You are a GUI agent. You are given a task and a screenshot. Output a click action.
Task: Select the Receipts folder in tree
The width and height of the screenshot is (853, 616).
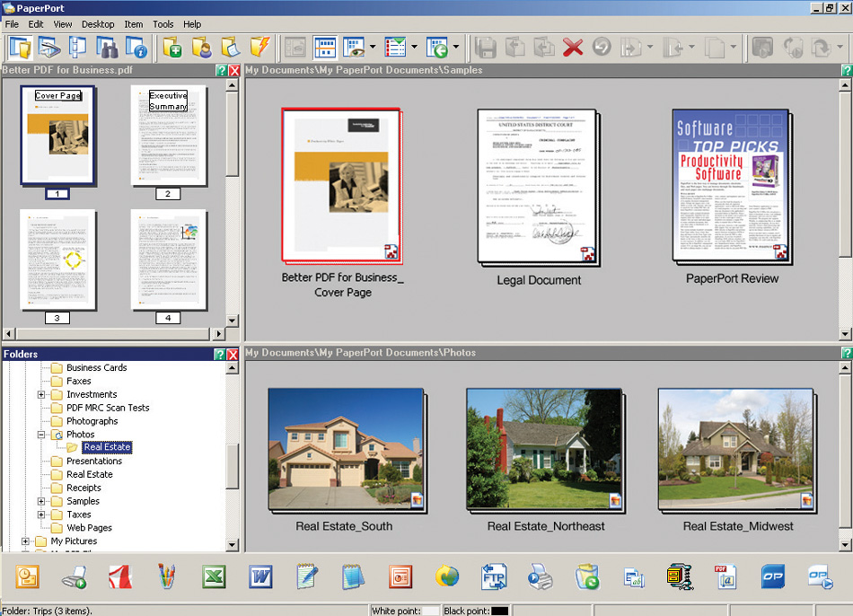(x=84, y=488)
